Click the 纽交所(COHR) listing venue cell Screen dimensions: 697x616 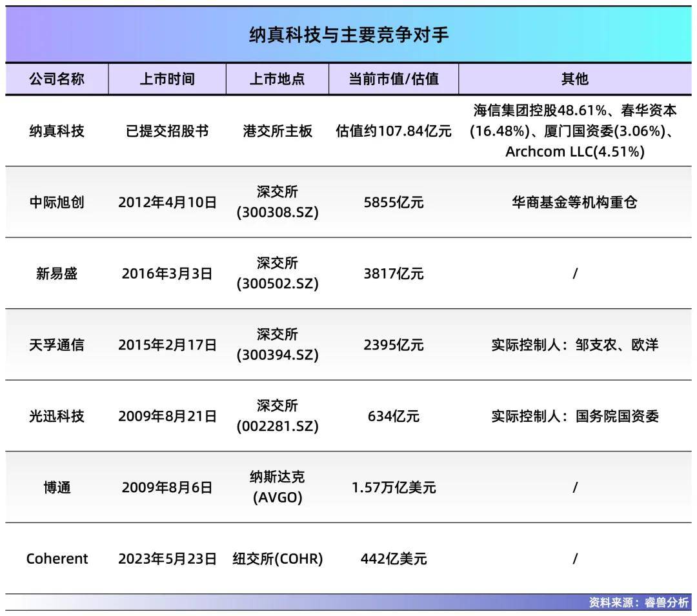pos(278,559)
